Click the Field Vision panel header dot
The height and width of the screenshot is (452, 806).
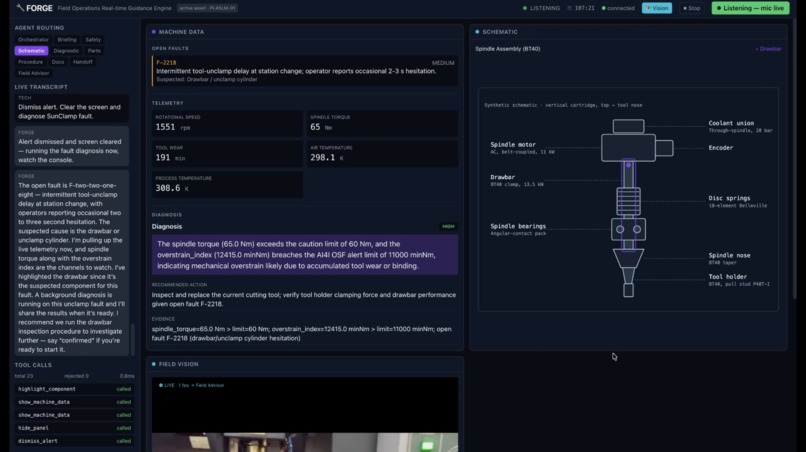(x=154, y=364)
